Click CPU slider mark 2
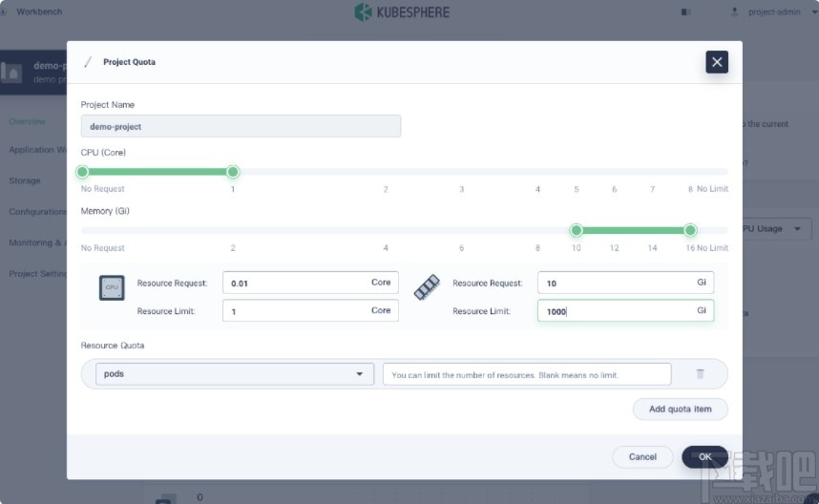 coord(386,189)
